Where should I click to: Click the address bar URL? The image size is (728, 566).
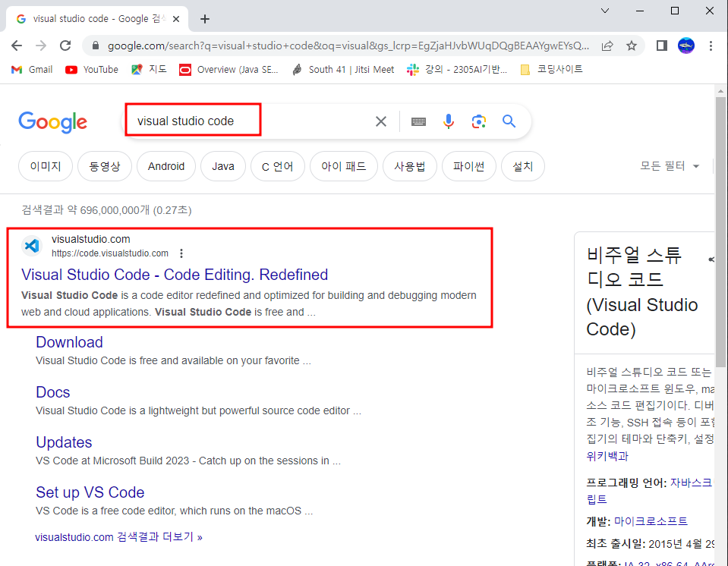point(348,46)
